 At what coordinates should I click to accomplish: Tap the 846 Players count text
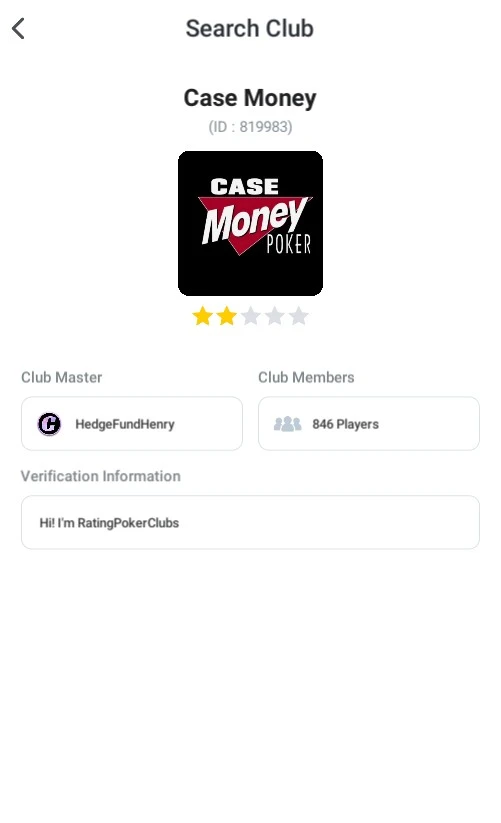pyautogui.click(x=346, y=424)
